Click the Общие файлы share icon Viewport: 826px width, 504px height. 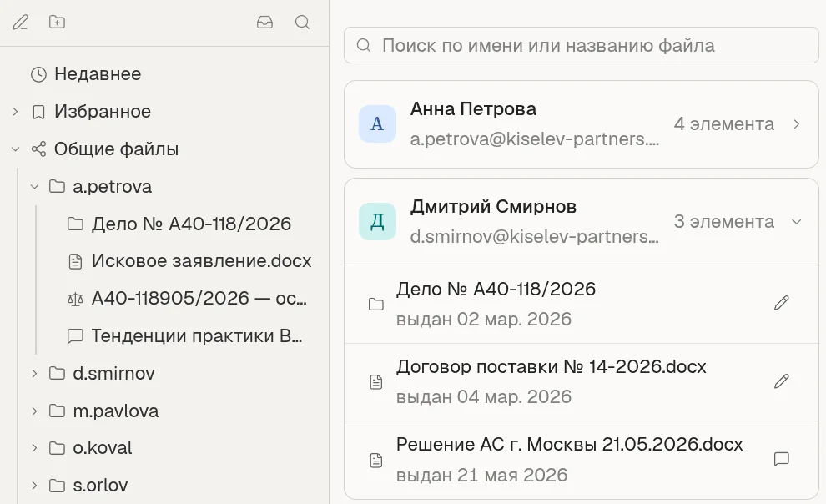tap(38, 149)
